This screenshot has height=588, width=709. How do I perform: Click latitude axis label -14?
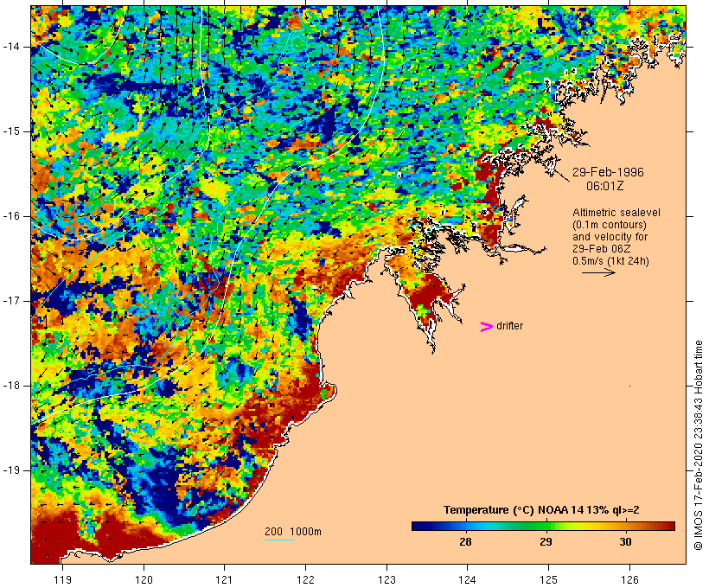[x=11, y=47]
